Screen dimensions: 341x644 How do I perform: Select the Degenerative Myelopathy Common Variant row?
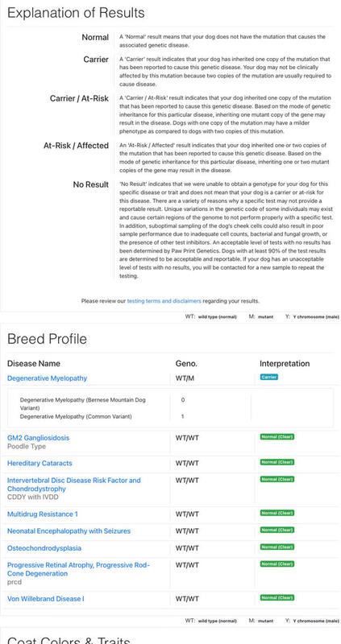(x=170, y=416)
